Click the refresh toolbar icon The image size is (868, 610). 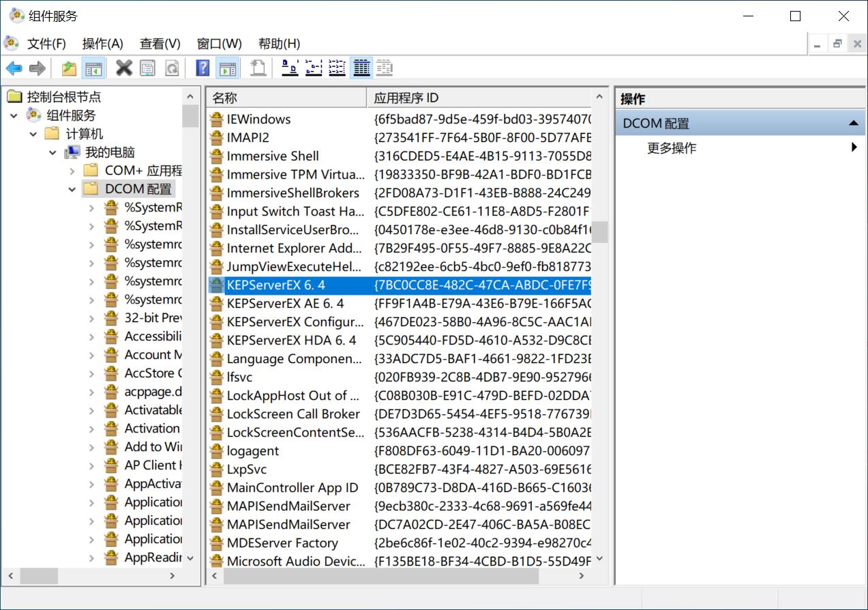[x=171, y=68]
